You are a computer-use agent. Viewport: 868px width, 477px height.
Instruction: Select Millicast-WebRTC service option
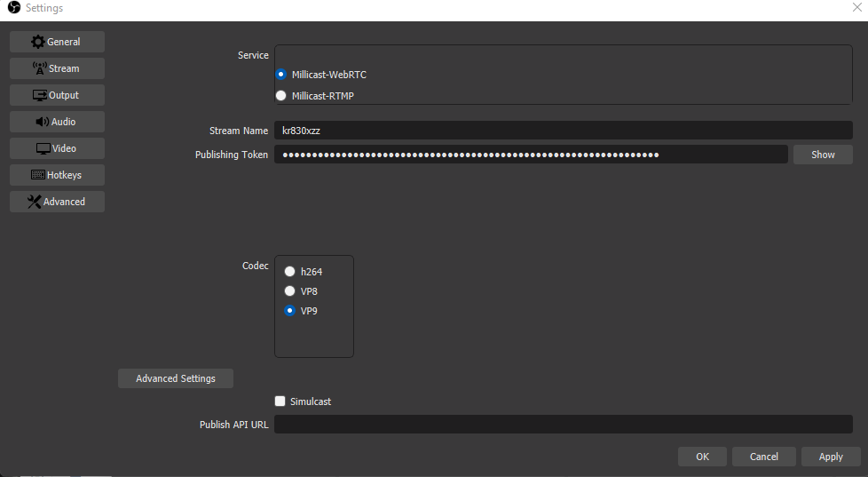[x=281, y=75]
